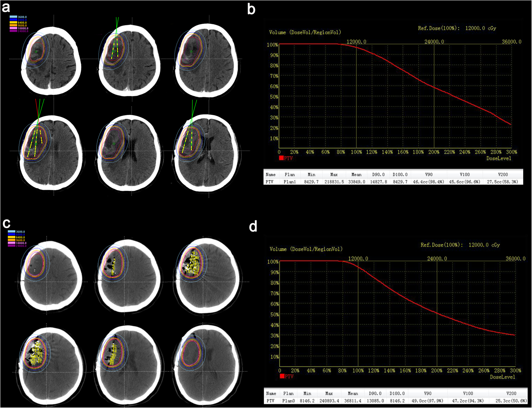Select the bottom-middle CT slice in panel a
This screenshot has height=408, width=532.
[129, 152]
